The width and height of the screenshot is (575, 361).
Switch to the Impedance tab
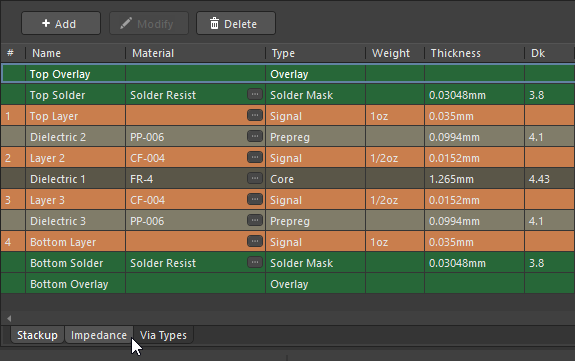[99, 335]
